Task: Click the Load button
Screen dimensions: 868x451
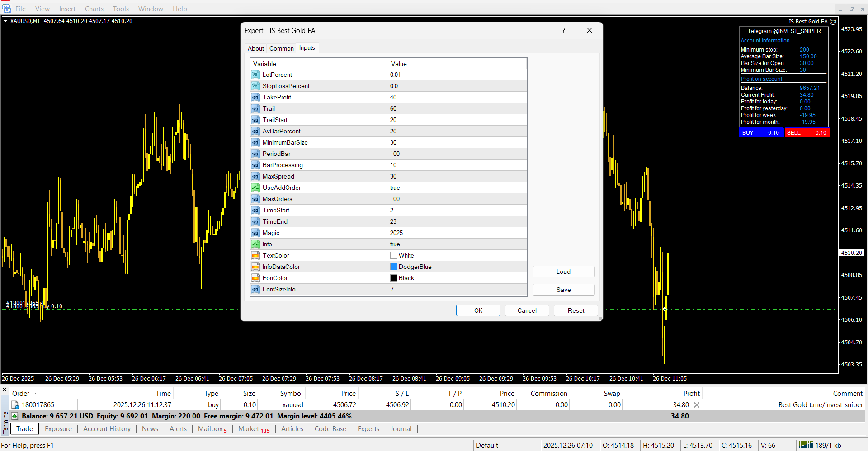Action: 563,272
